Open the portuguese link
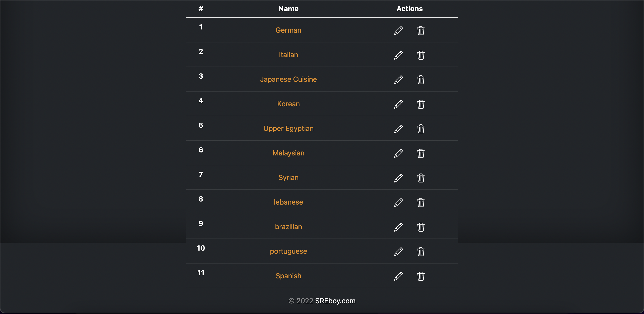 coord(288,251)
